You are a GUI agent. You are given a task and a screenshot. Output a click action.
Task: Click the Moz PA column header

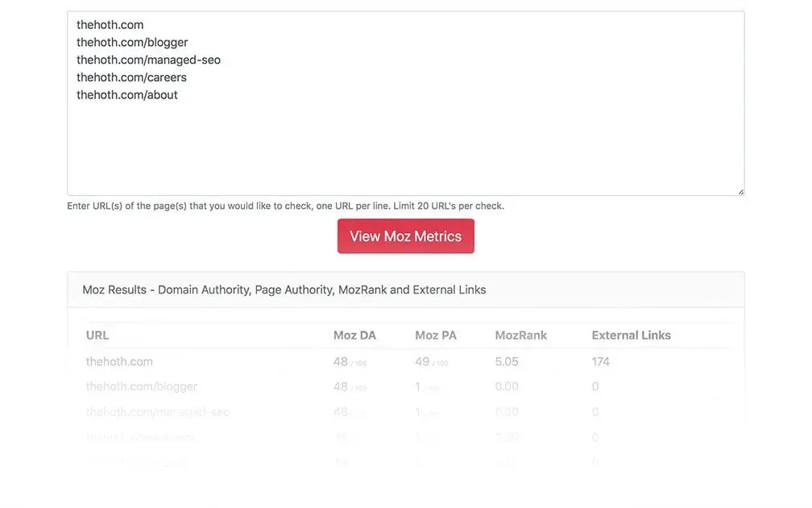click(x=436, y=335)
